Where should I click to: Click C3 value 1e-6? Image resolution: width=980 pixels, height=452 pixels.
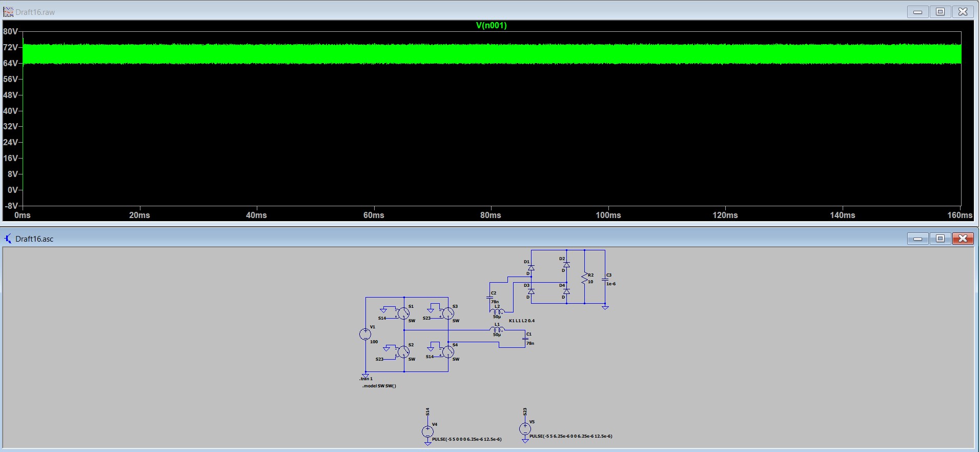click(611, 284)
